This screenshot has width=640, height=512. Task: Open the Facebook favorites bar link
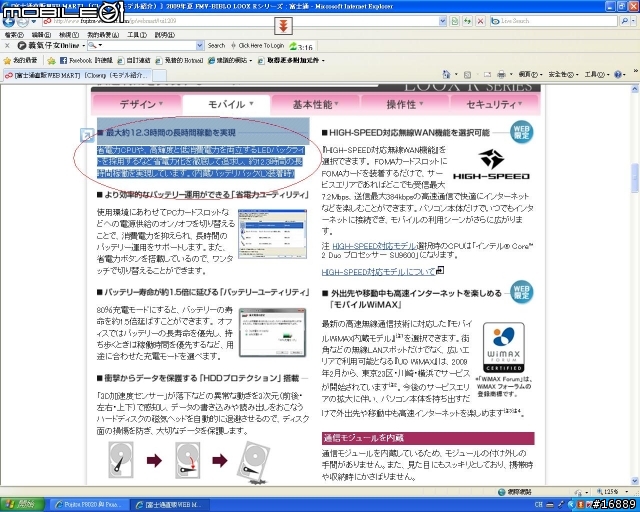(86, 60)
